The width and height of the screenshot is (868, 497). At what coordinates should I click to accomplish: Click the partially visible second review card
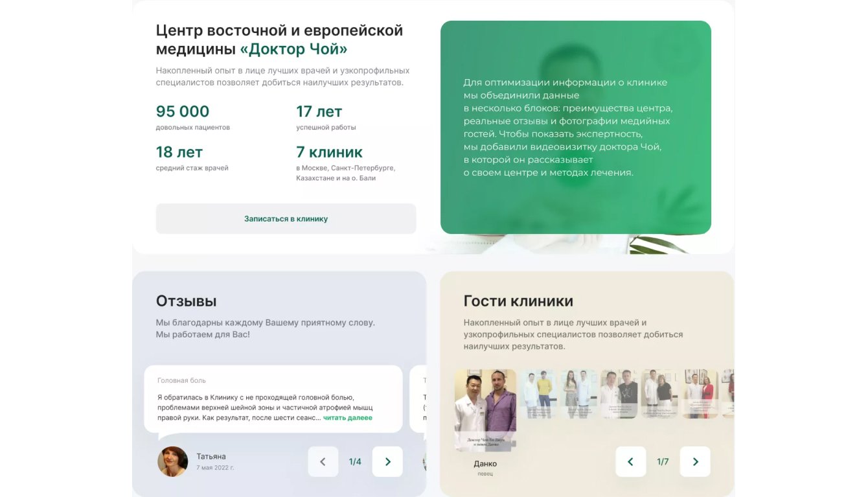[x=418, y=399]
